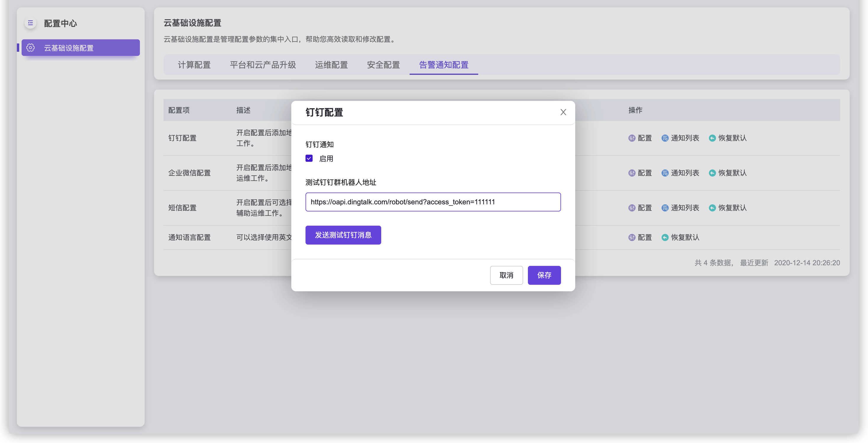Close the 钉钉配置 dialog
The image size is (868, 443).
pos(563,112)
